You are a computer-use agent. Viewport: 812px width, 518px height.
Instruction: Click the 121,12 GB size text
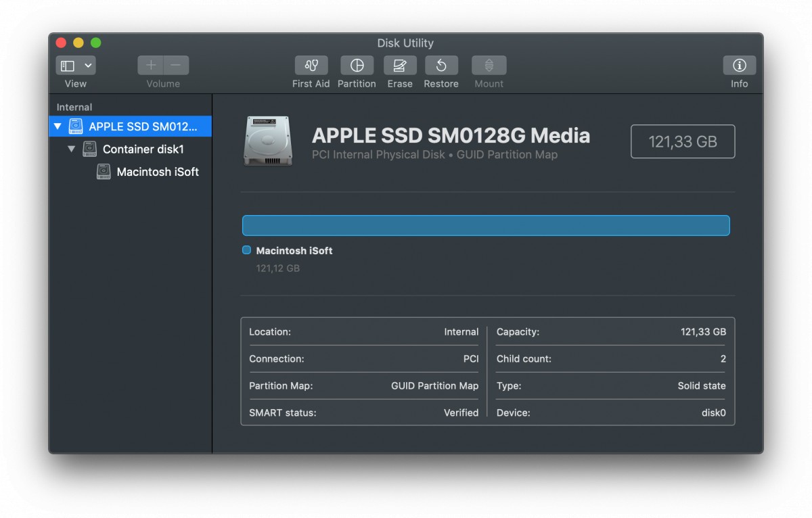[x=277, y=268]
